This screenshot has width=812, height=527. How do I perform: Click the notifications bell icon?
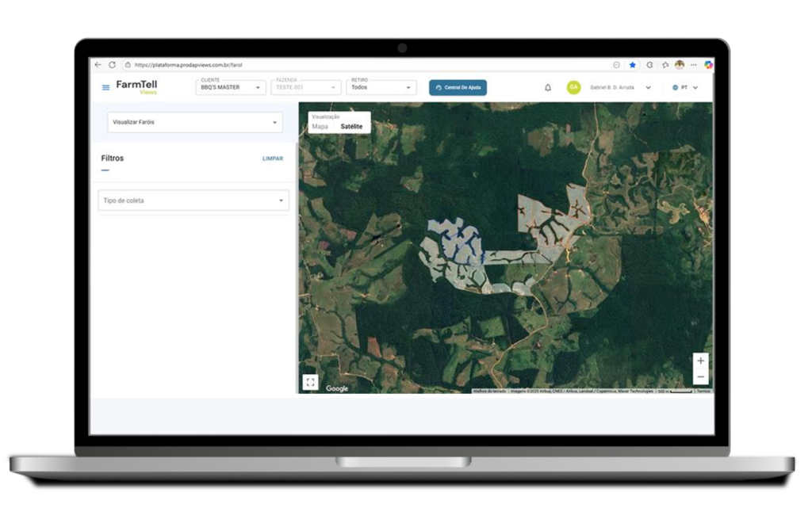tap(547, 87)
